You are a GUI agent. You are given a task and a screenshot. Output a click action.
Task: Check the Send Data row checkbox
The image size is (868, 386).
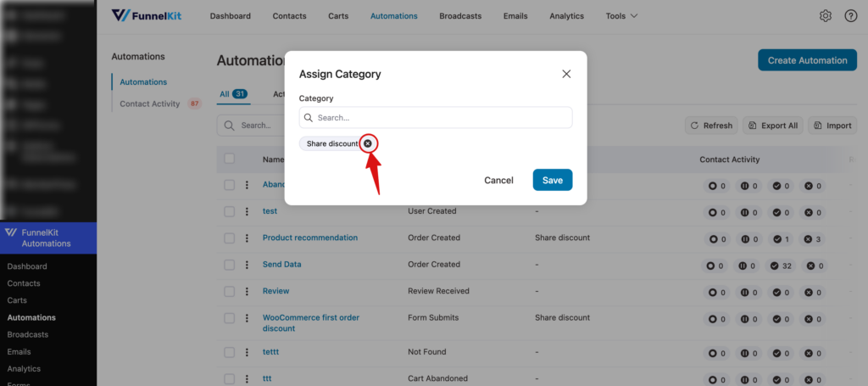point(229,265)
